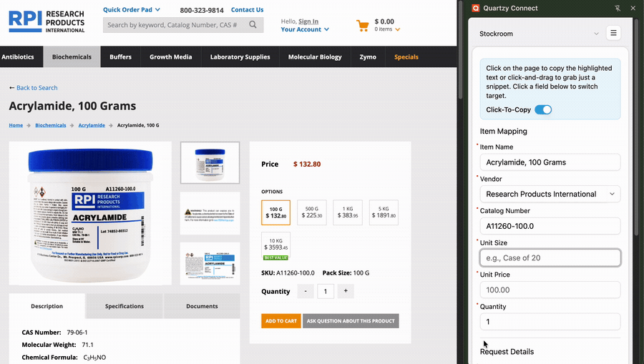Viewport: 644px width, 364px height.
Task: Click the Pack Size 100 G text
Action: click(346, 273)
